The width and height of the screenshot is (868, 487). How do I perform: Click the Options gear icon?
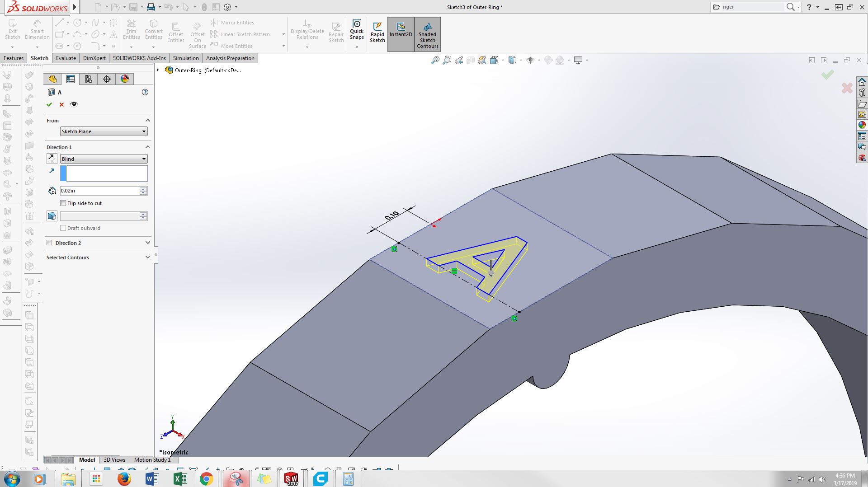(227, 7)
